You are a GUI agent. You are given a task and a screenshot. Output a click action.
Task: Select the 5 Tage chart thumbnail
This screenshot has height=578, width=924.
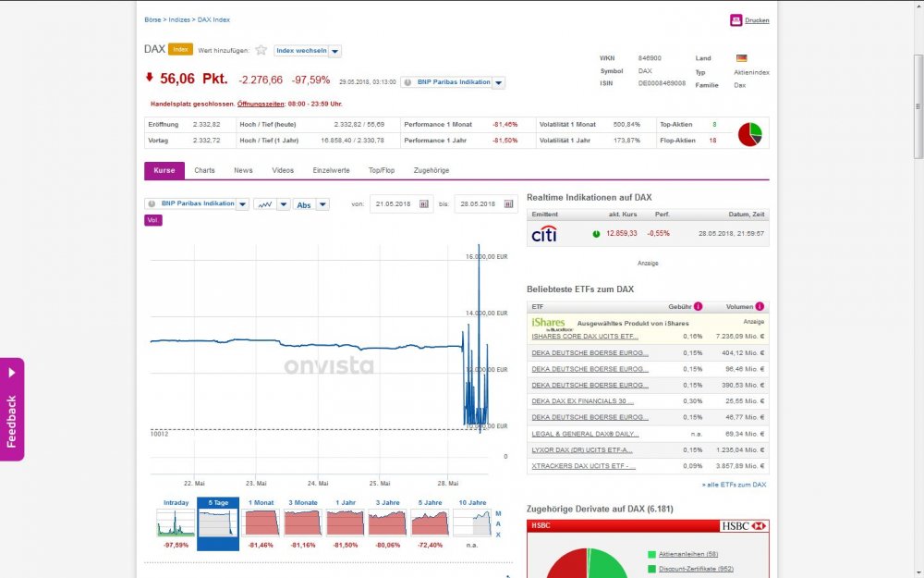[218, 523]
